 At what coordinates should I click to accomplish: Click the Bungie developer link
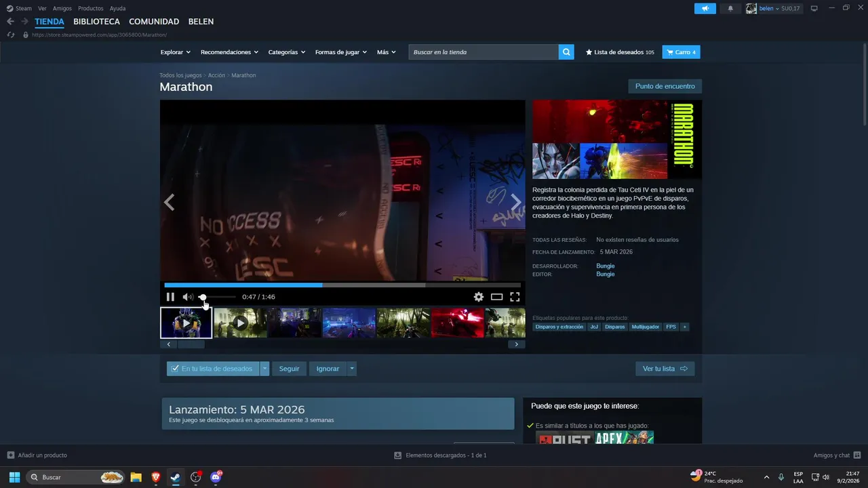(x=606, y=266)
